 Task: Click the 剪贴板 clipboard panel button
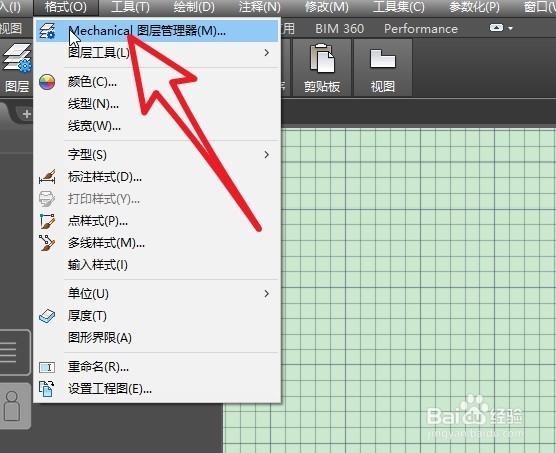click(322, 67)
